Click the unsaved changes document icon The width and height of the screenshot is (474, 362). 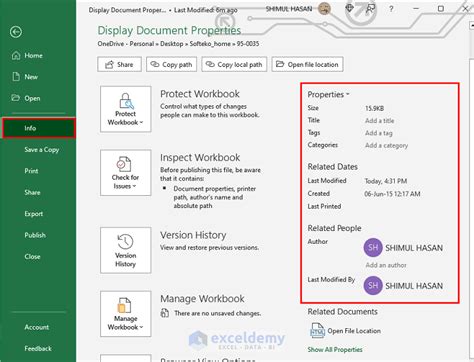click(165, 313)
